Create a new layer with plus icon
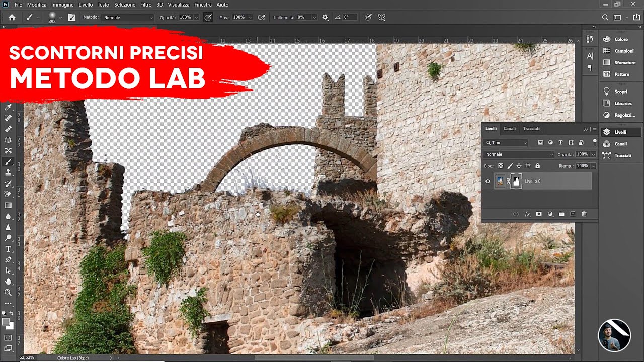Screen dimensions: 644x362 click(573, 214)
